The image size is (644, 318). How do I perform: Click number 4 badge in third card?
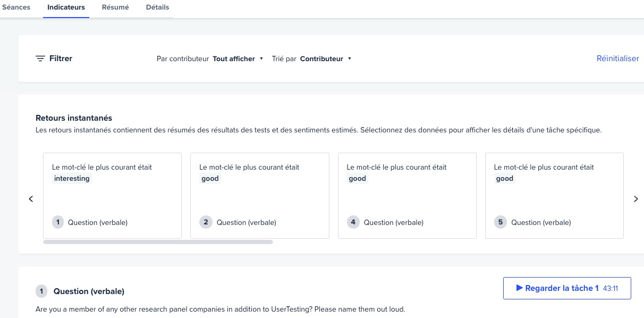pyautogui.click(x=353, y=222)
